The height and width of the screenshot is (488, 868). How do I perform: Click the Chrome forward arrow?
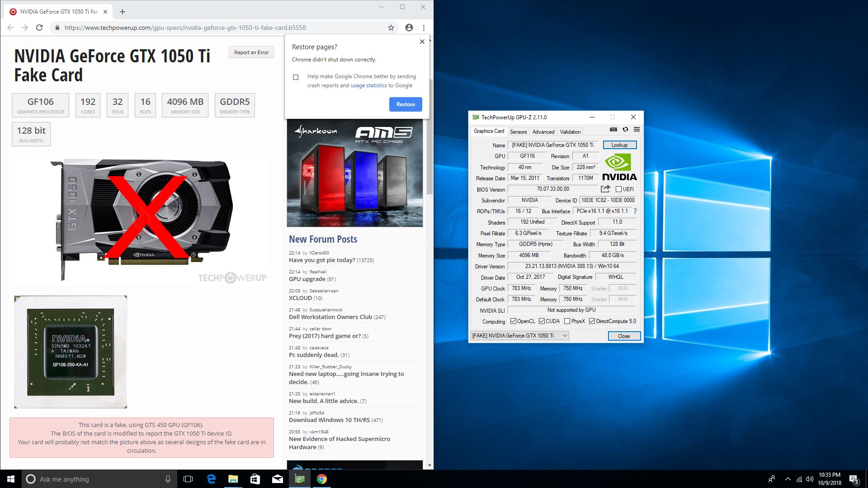(25, 28)
